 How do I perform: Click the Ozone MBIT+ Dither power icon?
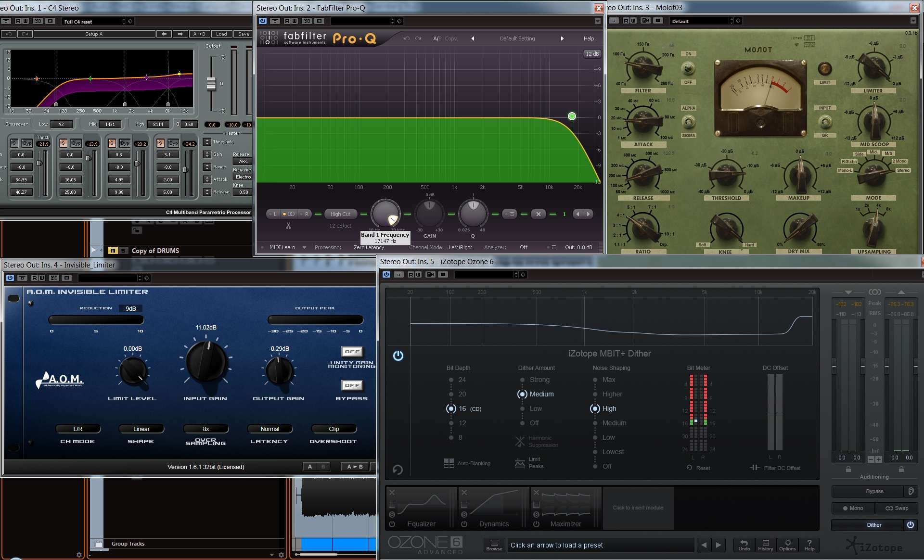(x=398, y=356)
